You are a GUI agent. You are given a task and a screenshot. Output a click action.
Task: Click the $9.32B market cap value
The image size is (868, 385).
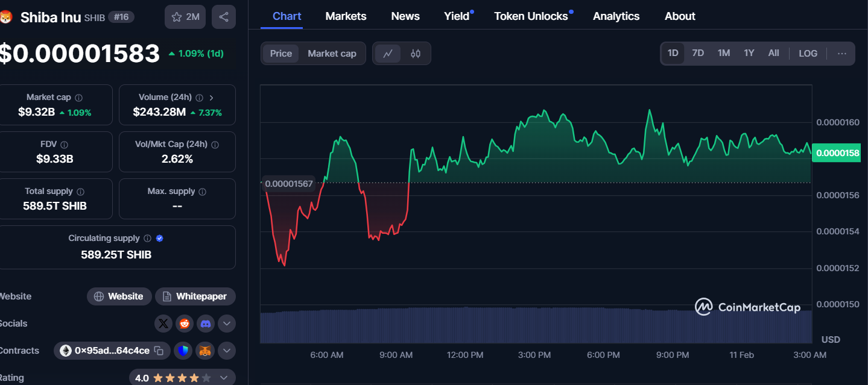click(x=37, y=112)
